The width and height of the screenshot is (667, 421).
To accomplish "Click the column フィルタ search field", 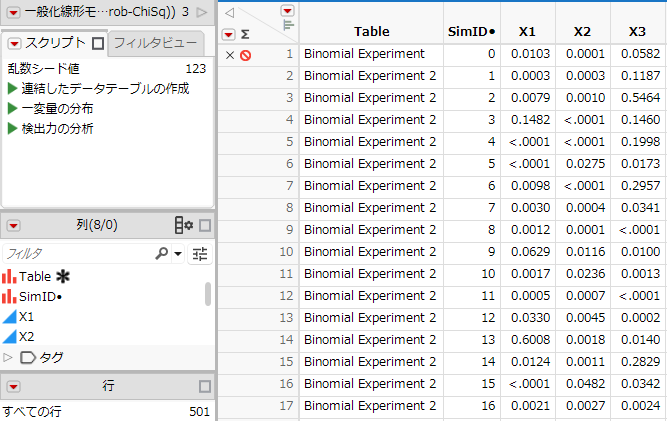I will pos(79,254).
